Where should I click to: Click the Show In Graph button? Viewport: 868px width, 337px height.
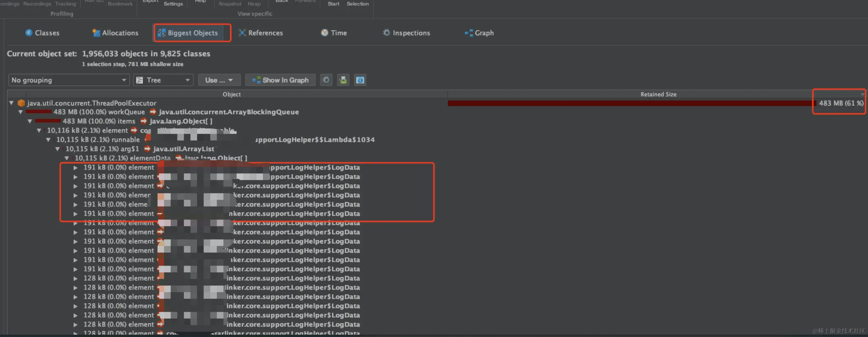point(280,80)
